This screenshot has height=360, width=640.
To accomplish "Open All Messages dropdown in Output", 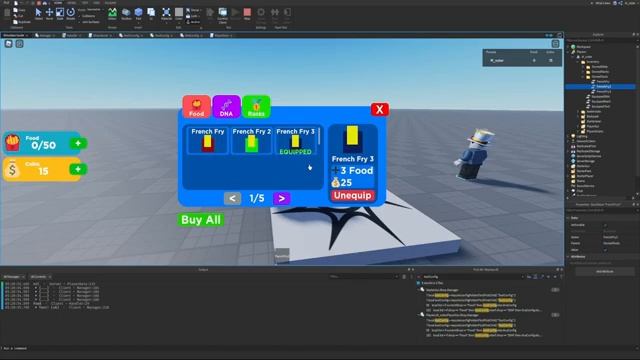I will tap(14, 277).
